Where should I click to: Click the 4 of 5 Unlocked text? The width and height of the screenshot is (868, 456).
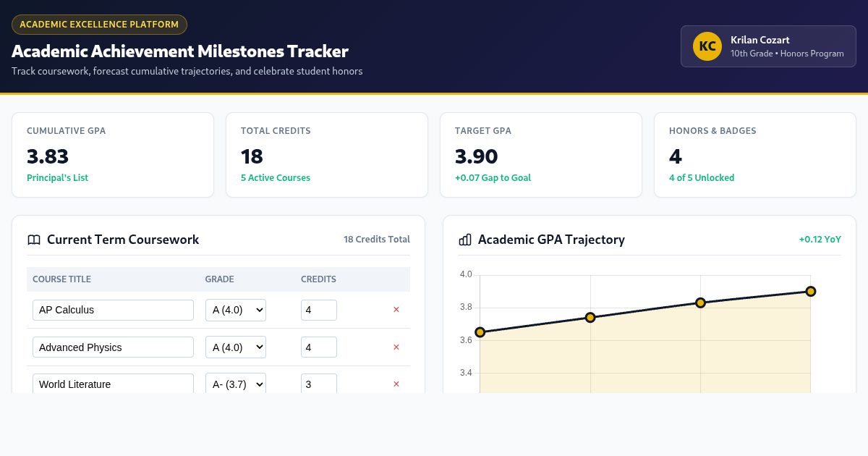702,178
